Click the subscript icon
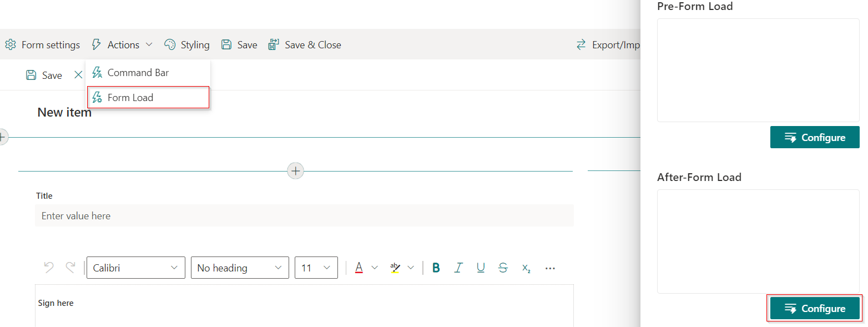This screenshot has height=327, width=868. click(526, 268)
